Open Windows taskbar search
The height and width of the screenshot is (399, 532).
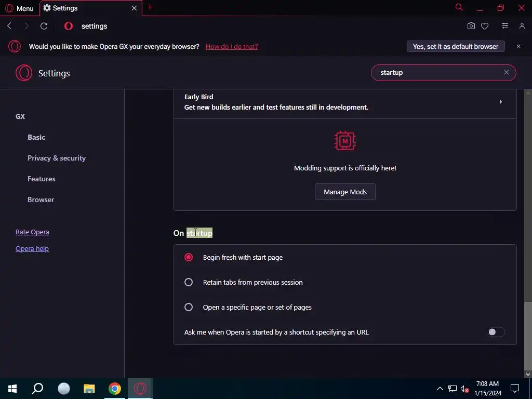tap(37, 389)
